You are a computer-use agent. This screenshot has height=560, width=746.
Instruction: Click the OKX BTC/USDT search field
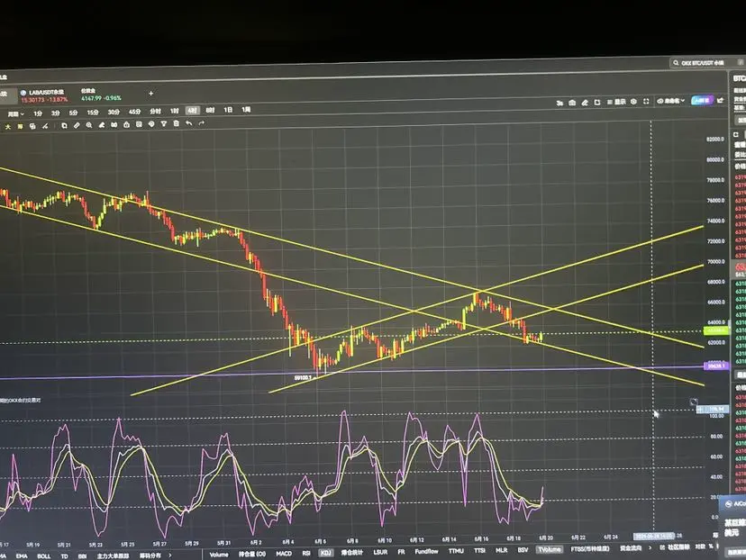tap(707, 63)
